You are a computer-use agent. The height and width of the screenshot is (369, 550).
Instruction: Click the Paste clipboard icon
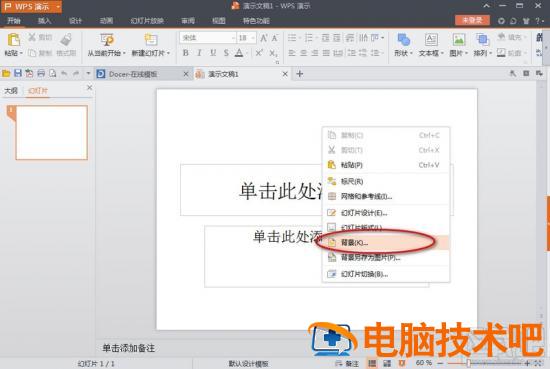coord(14,40)
